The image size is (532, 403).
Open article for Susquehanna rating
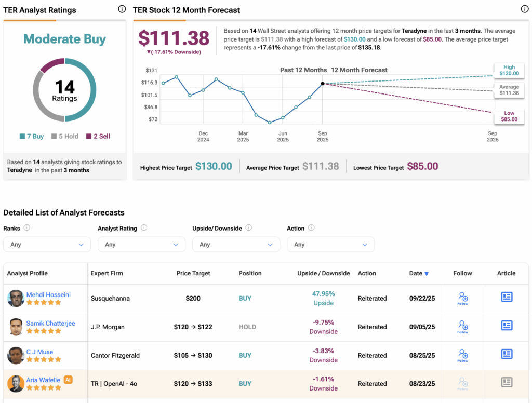(507, 297)
